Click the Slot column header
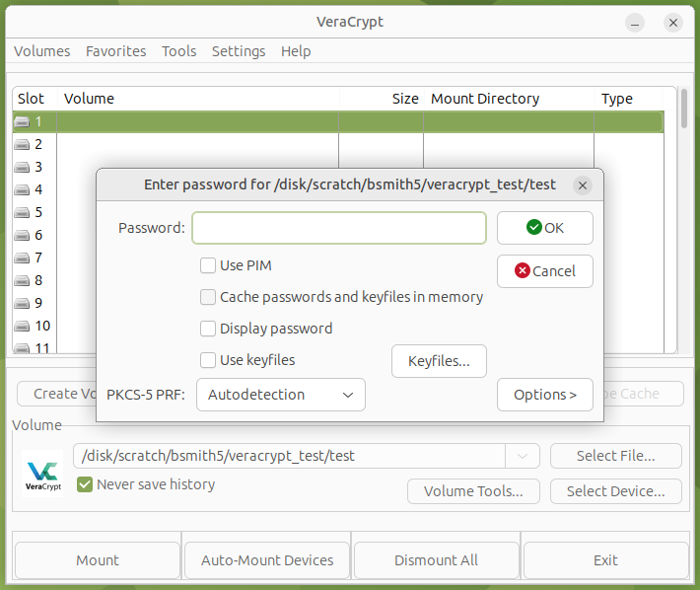This screenshot has width=700, height=590. (x=35, y=99)
